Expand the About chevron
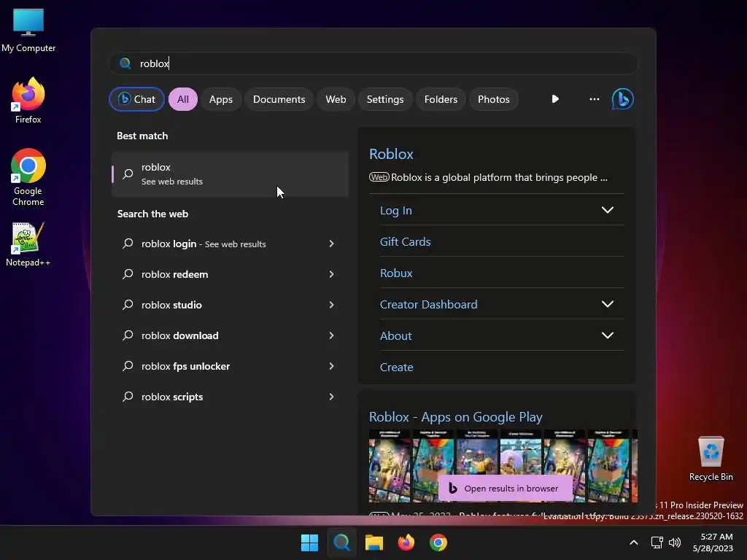The width and height of the screenshot is (747, 560). pyautogui.click(x=608, y=335)
